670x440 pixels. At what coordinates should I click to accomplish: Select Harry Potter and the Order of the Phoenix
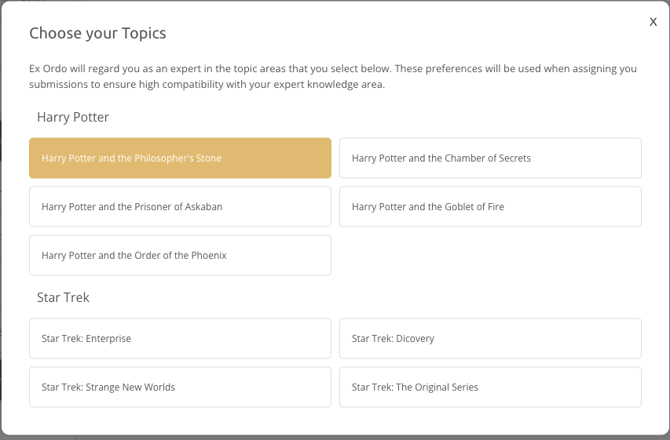click(180, 255)
